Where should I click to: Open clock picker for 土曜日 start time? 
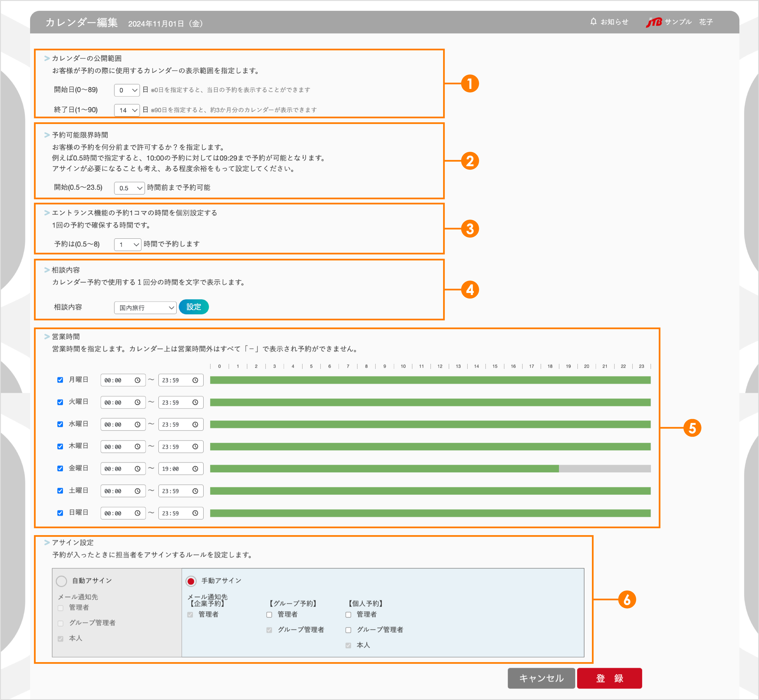(x=137, y=491)
